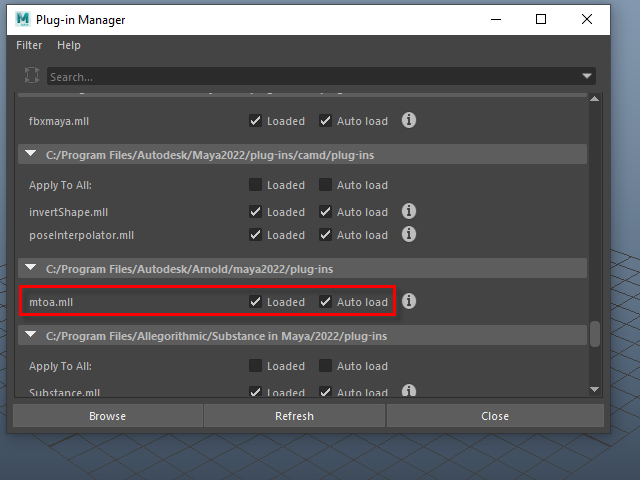
Task: Click the search icon beside the search field
Action: [32, 76]
